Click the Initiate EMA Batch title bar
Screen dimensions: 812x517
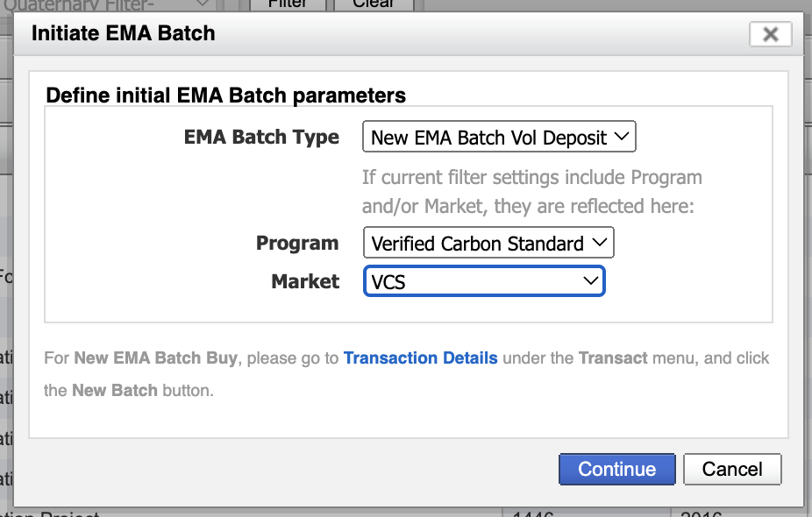tap(123, 33)
